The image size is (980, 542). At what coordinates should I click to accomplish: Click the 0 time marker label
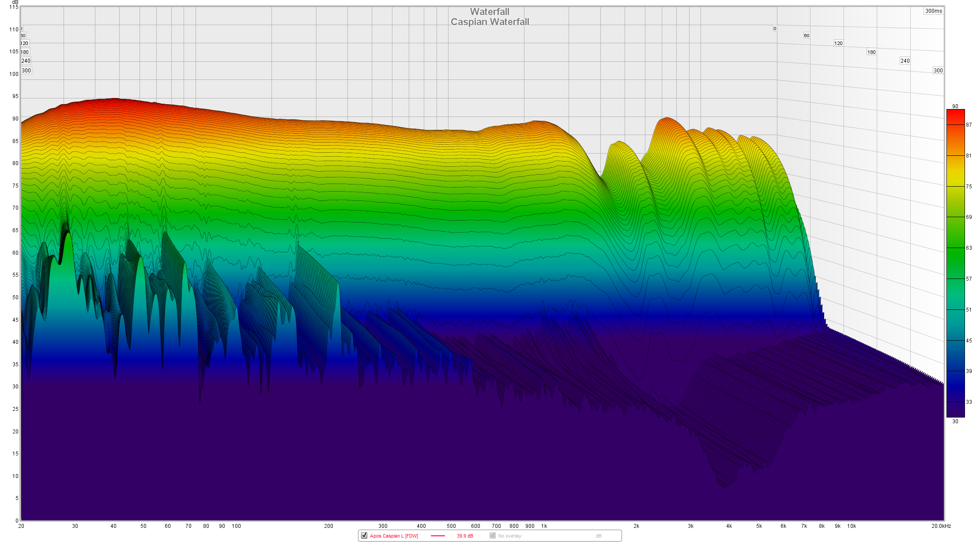[775, 29]
